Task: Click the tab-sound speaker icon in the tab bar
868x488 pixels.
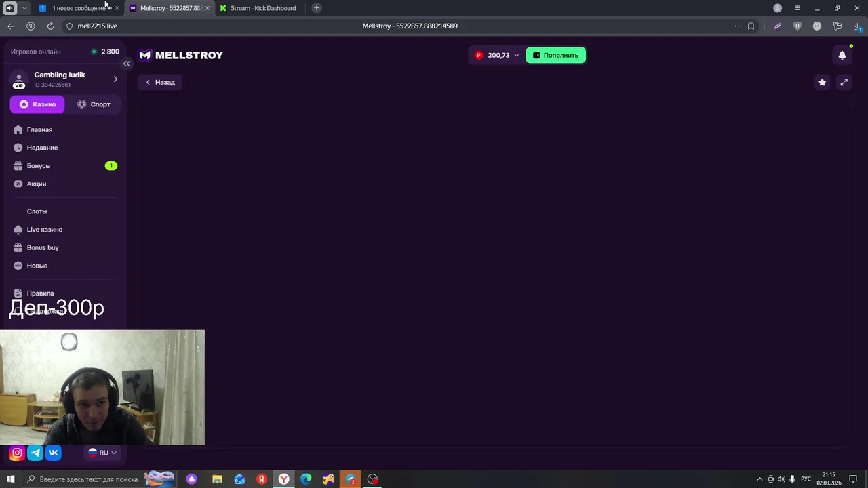Action: 9,8
